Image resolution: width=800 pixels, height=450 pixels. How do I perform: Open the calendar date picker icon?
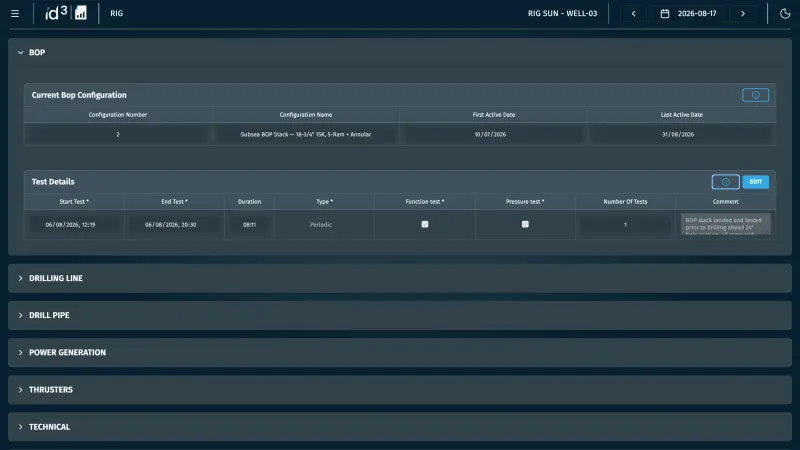665,14
